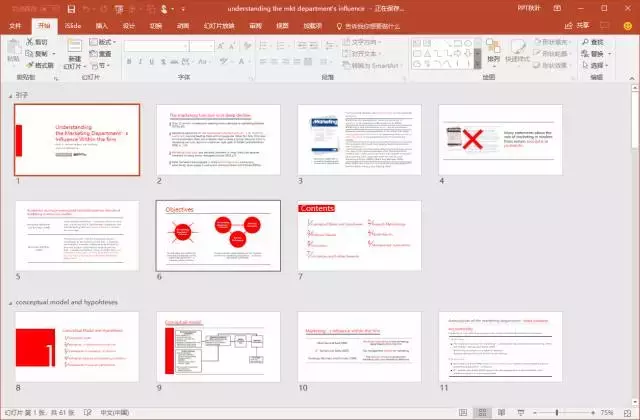Switch to the iSlide tab
The width and height of the screenshot is (640, 420).
pos(73,26)
